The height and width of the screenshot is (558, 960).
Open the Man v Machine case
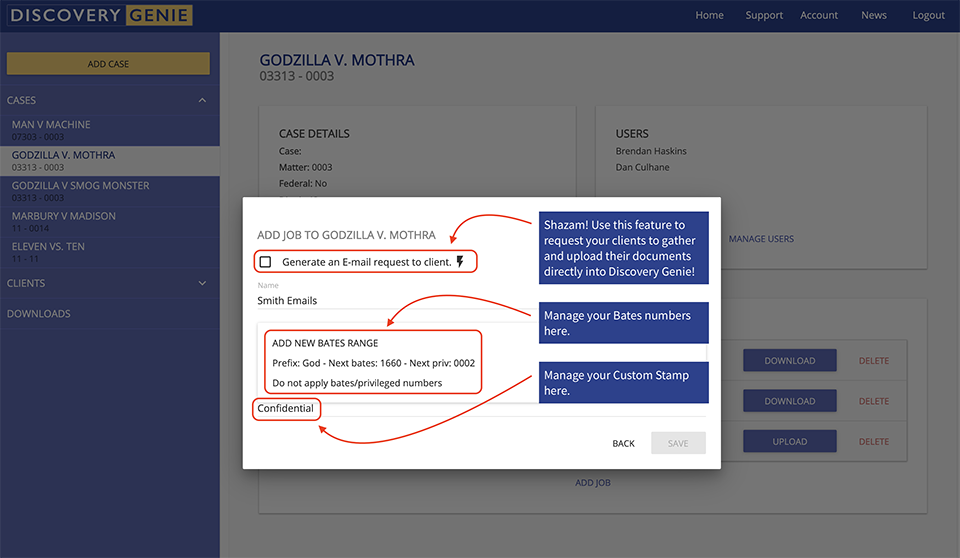(x=110, y=130)
